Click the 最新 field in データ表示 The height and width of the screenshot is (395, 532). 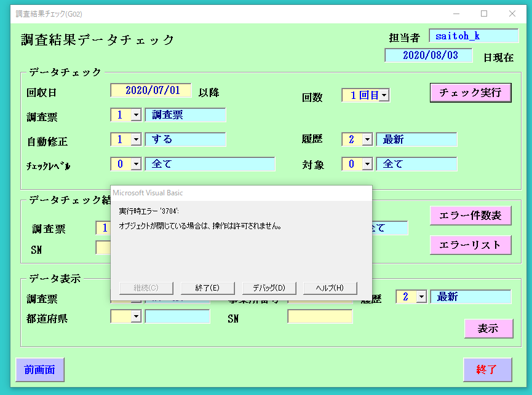[x=470, y=297]
